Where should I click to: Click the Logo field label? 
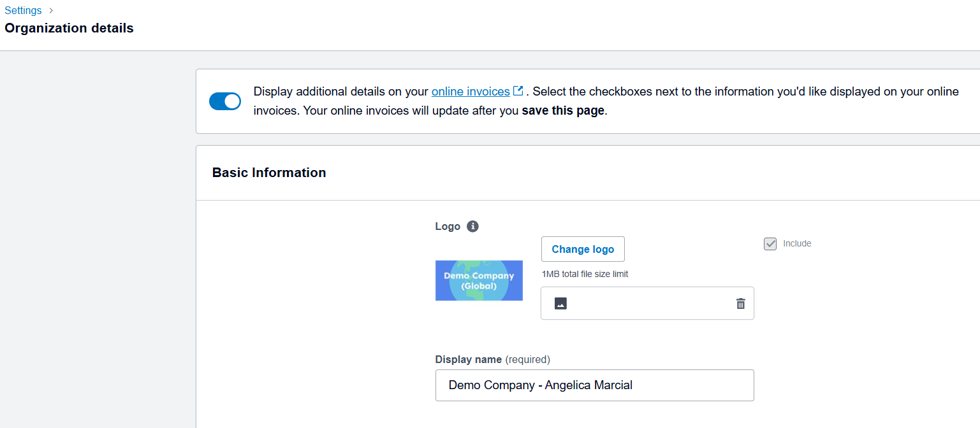[x=448, y=226]
